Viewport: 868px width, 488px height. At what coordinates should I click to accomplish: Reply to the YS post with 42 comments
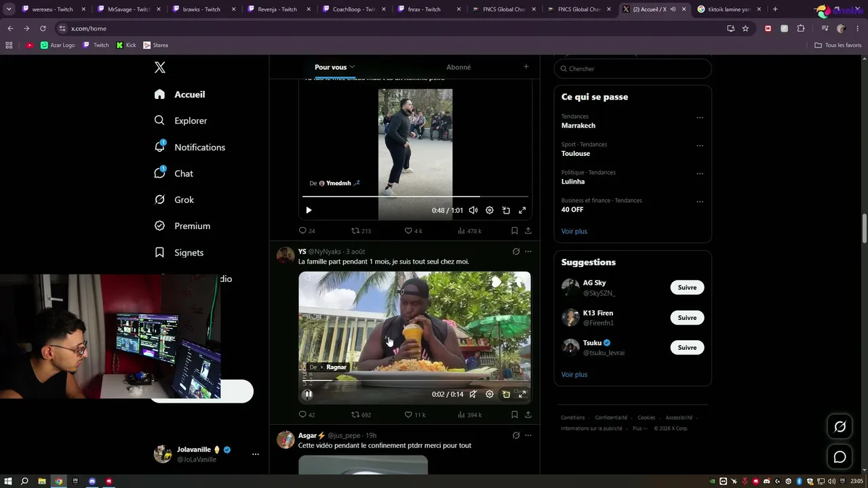click(x=307, y=414)
